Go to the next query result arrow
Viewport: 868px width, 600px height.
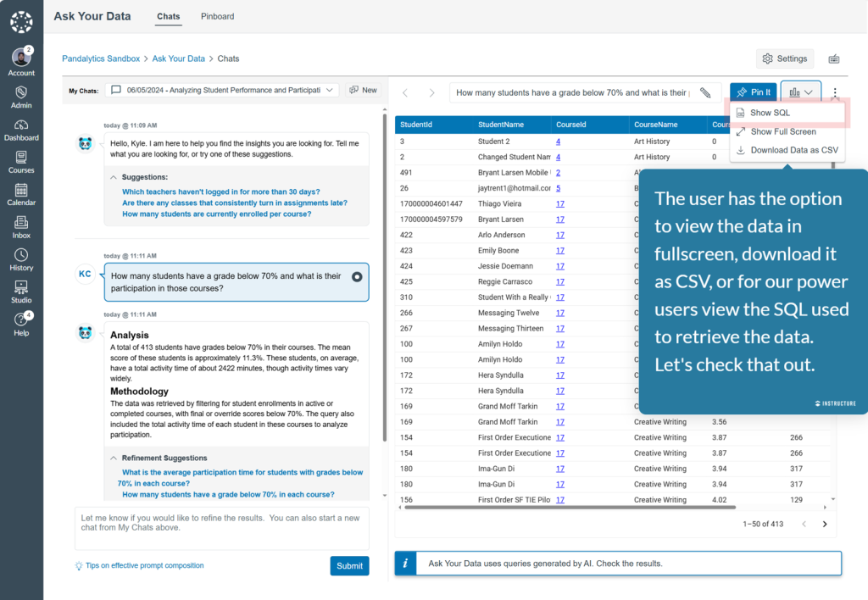(x=431, y=92)
